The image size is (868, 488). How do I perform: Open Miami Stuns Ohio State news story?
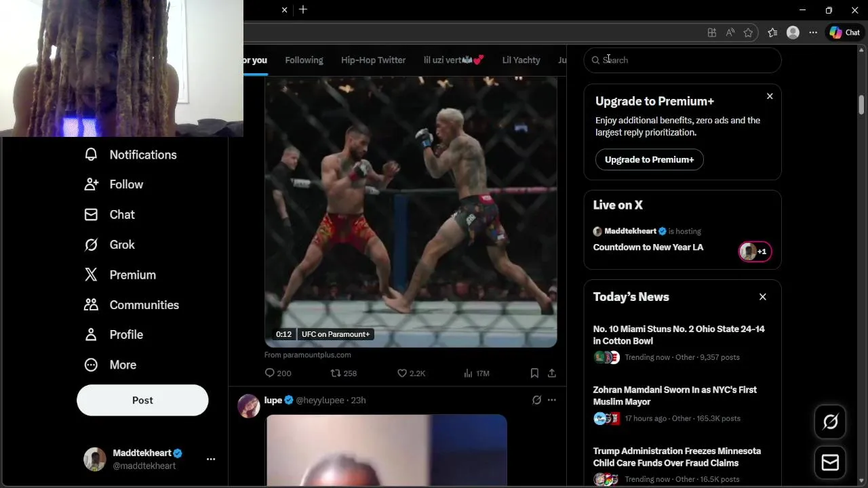[679, 335]
